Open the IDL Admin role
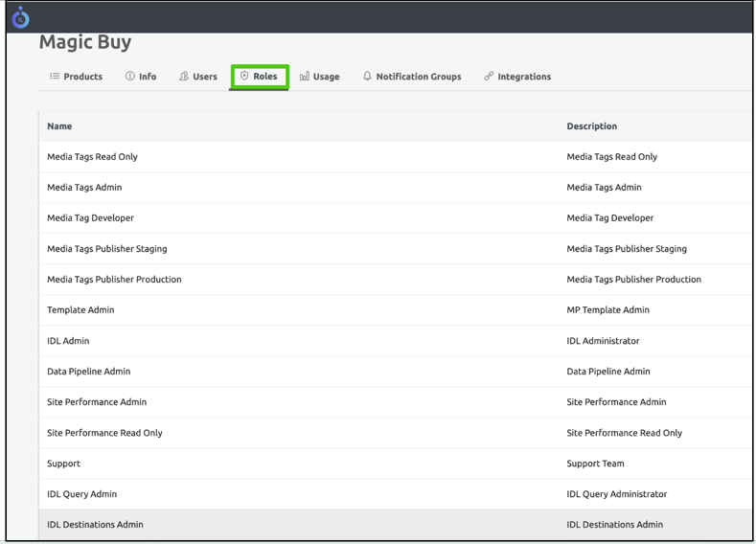 pos(68,341)
